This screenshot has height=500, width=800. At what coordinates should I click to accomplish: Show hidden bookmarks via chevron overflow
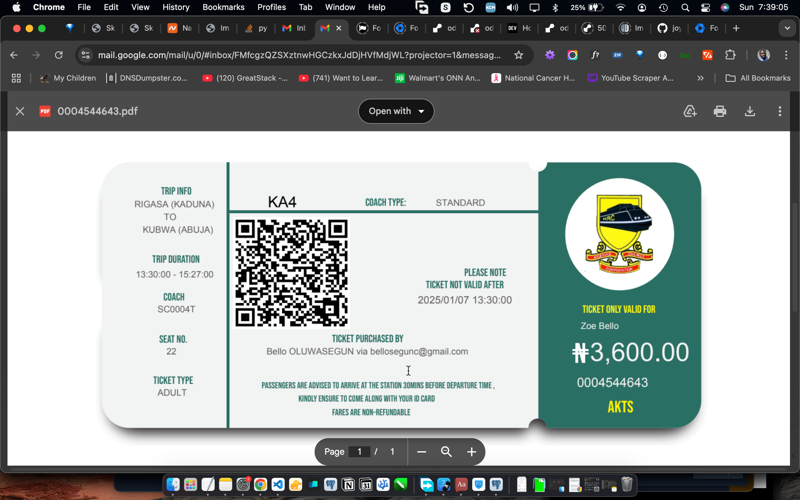pos(700,78)
